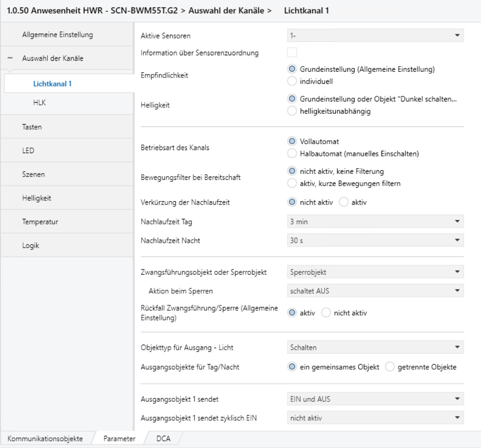Select individuell for Empfindlichkeit

292,81
